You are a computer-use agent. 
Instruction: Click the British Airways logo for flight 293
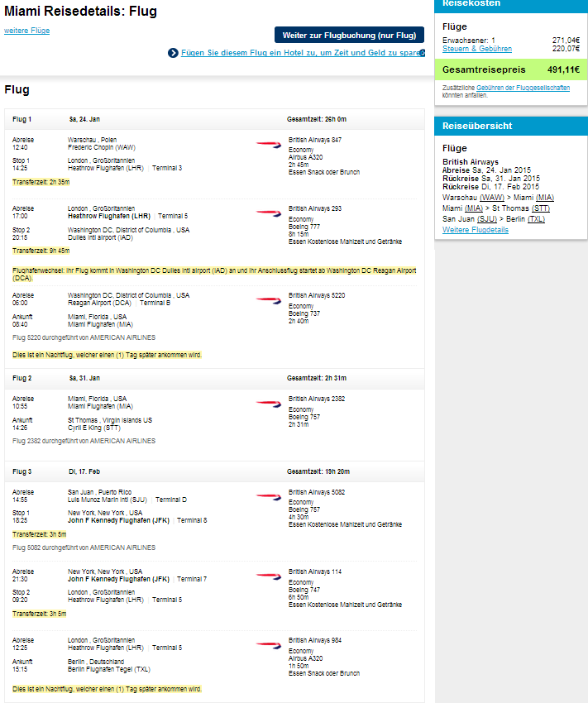point(269,213)
